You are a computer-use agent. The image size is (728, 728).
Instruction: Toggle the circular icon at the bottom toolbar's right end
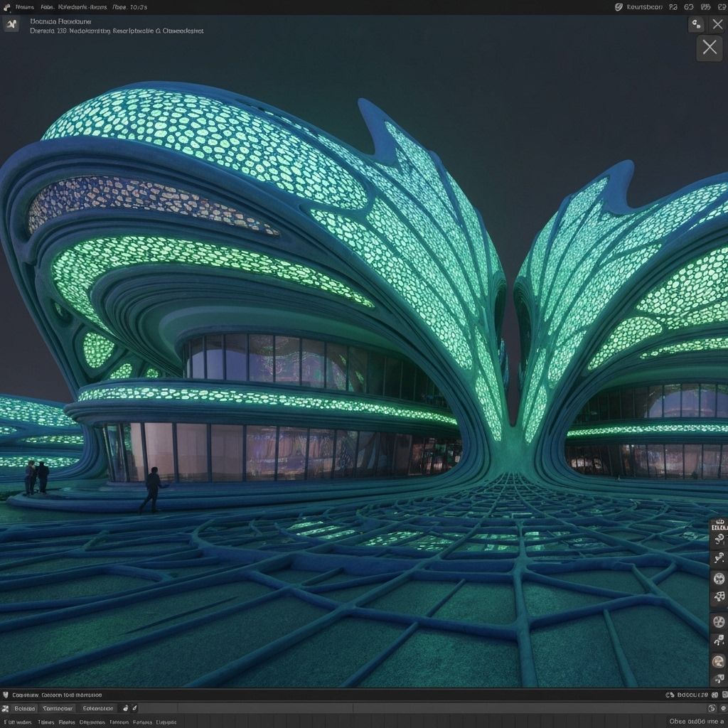[x=712, y=708]
